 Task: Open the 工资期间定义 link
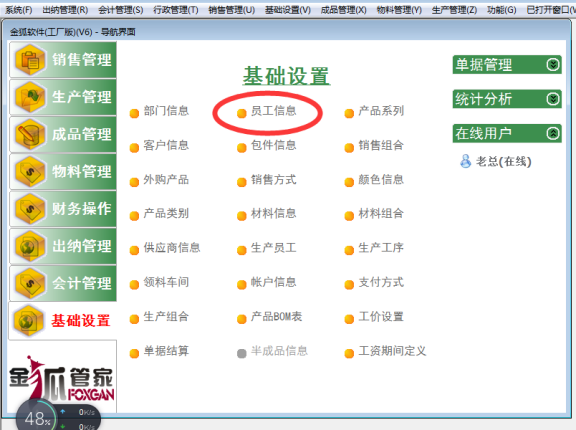392,351
